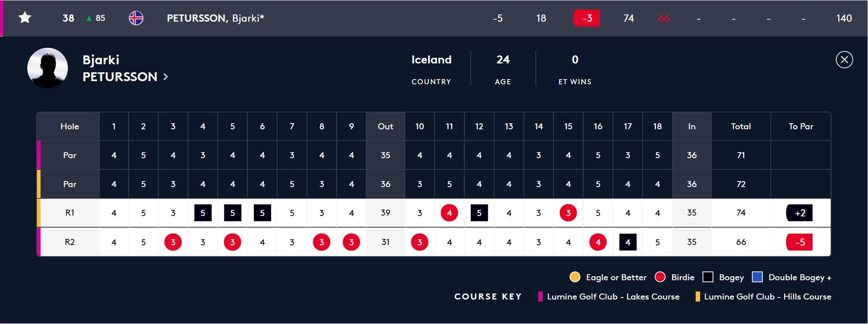The width and height of the screenshot is (868, 324).
Task: Click the R2 -5 to-par badge
Action: coord(799,242)
